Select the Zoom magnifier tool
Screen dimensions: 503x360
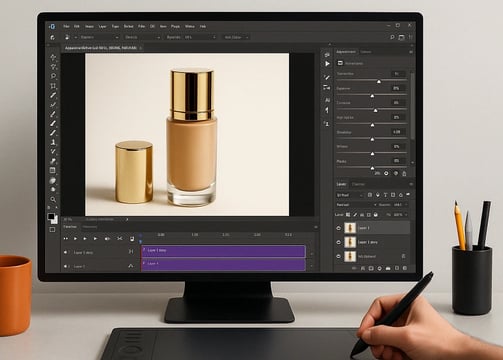tap(53, 199)
